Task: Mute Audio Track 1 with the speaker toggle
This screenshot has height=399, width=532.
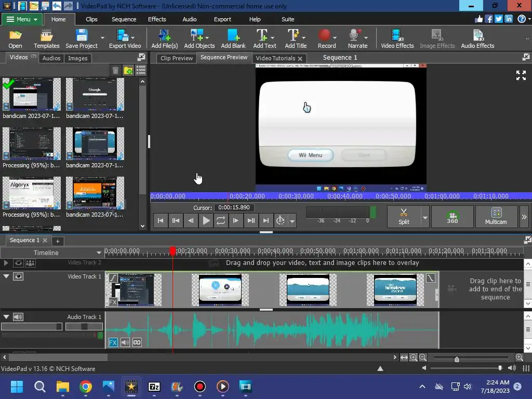Action: coord(18,317)
